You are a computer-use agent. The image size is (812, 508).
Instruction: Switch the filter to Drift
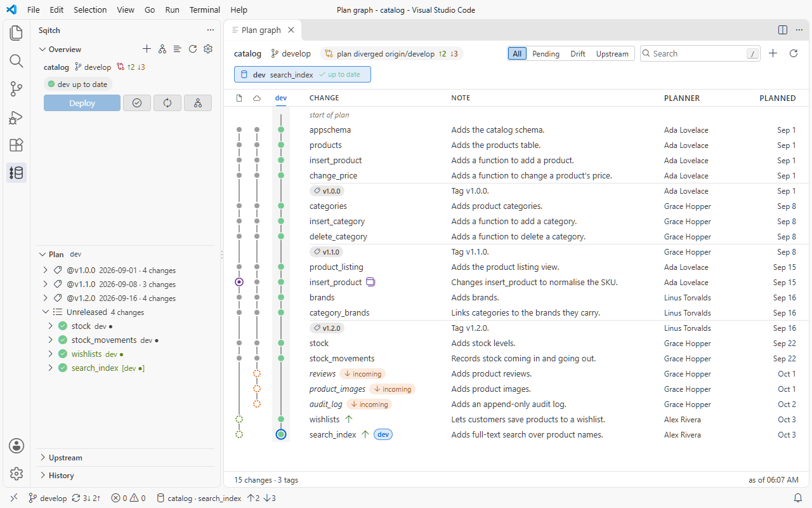pyautogui.click(x=578, y=54)
